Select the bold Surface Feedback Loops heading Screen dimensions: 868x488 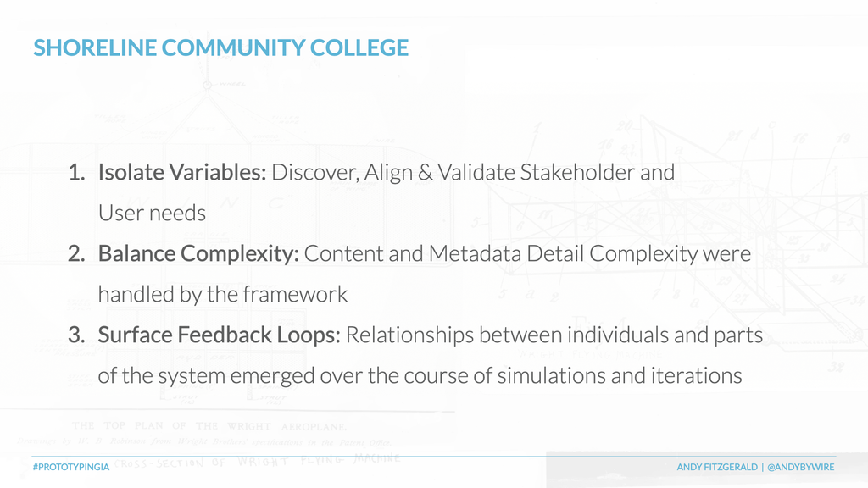click(x=220, y=335)
